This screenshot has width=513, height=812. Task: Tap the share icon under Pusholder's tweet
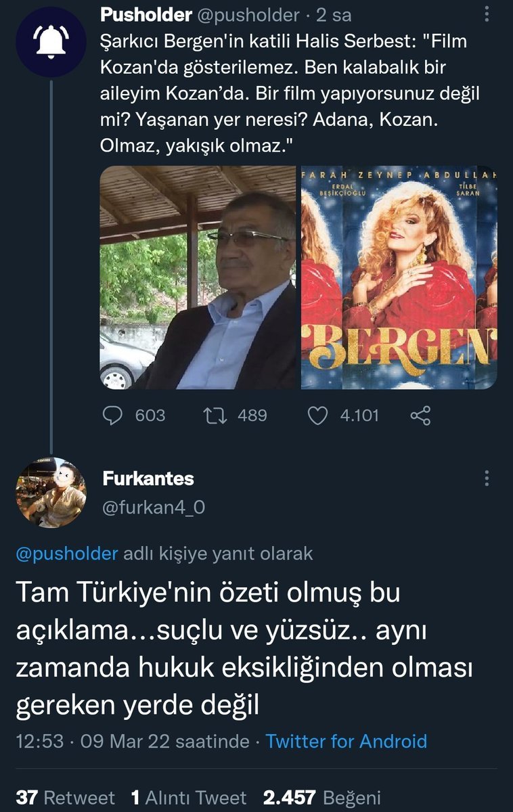(420, 415)
